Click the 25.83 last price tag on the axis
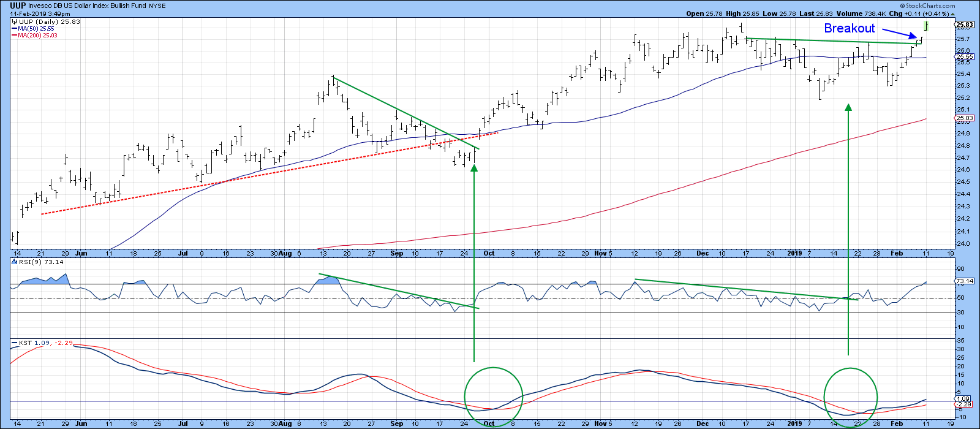Image resolution: width=980 pixels, height=429 pixels. point(964,25)
